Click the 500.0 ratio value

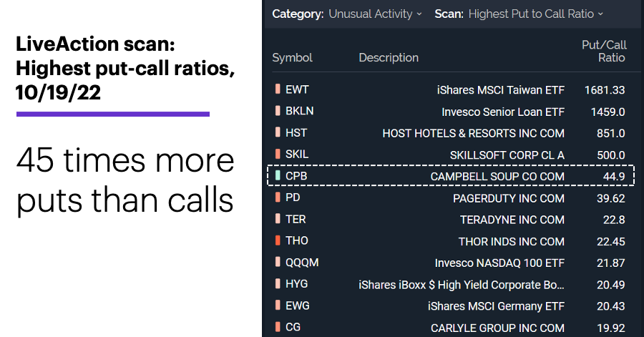tap(611, 155)
